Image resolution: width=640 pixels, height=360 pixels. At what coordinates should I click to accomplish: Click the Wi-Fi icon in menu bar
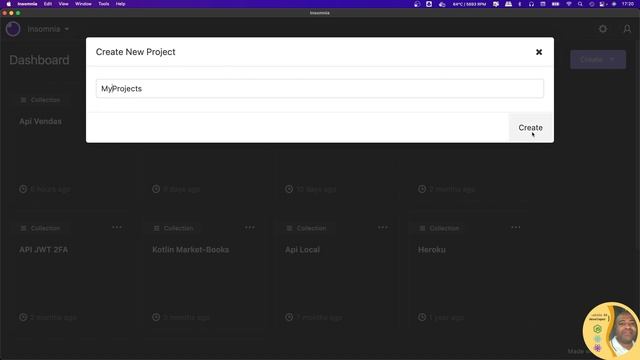click(569, 4)
